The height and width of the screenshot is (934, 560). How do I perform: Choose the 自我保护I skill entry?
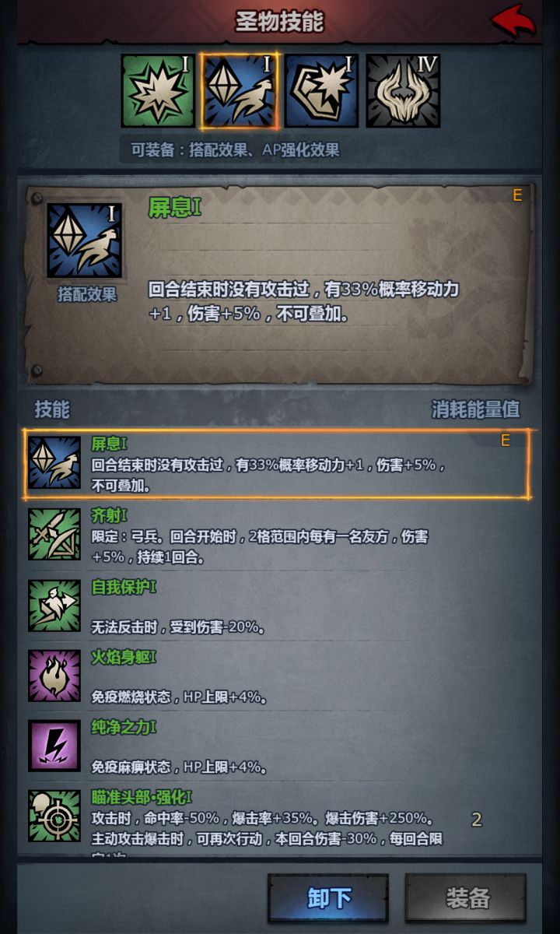(276, 606)
